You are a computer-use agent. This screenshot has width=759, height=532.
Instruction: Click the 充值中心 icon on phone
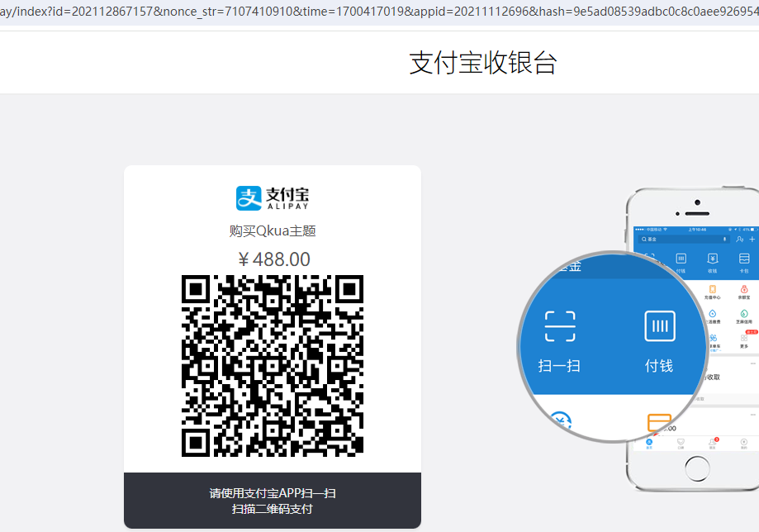pyautogui.click(x=712, y=292)
